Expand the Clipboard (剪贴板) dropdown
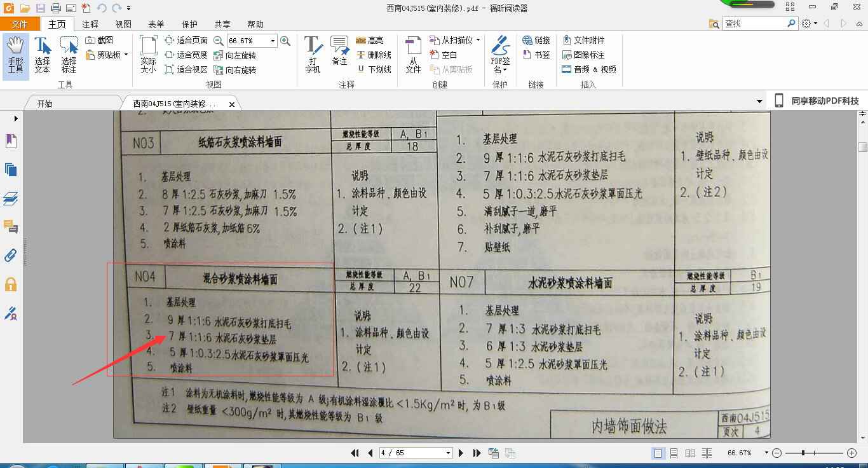This screenshot has height=468, width=868. (126, 55)
